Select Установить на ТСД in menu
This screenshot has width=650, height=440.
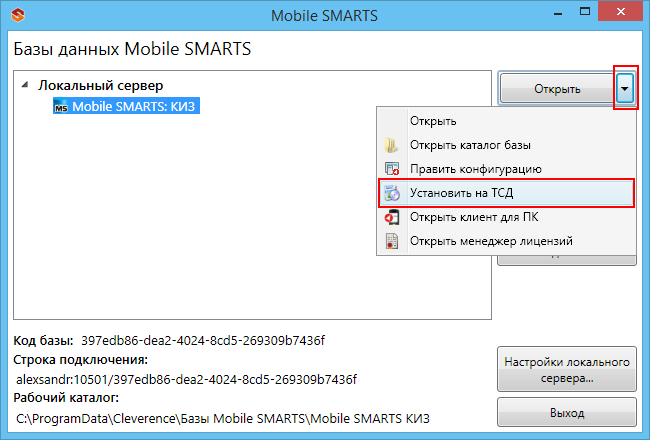[506, 193]
